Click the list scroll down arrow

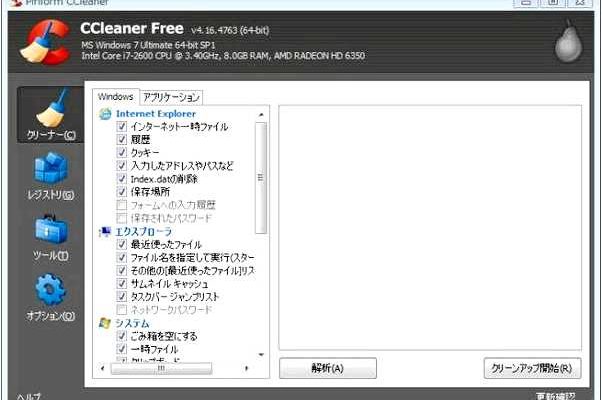pos(261,354)
